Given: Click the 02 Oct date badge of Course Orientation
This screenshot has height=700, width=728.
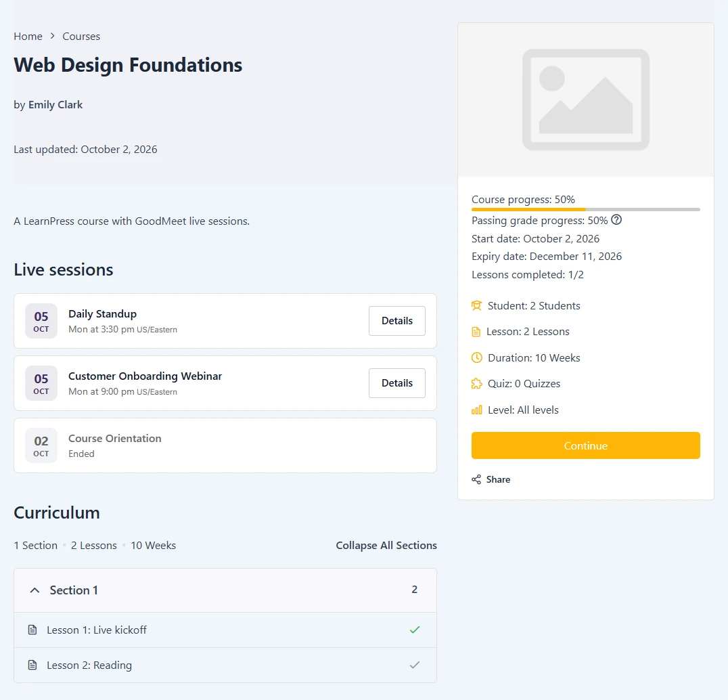Looking at the screenshot, I should 41,445.
